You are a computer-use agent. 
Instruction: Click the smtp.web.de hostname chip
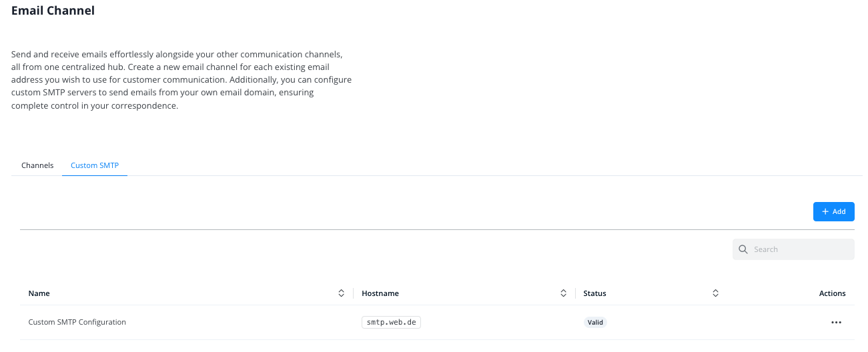pyautogui.click(x=392, y=323)
